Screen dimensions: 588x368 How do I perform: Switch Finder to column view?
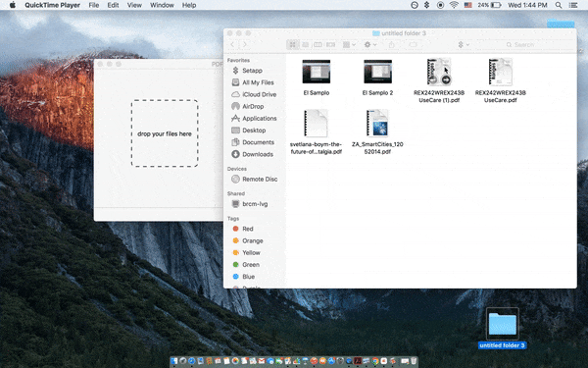click(x=318, y=45)
